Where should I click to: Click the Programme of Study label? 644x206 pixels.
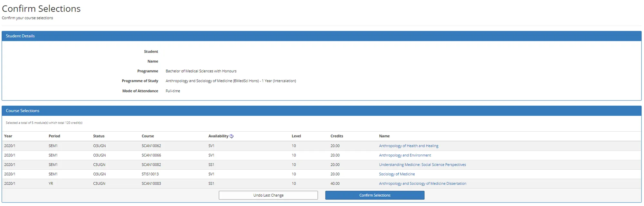coord(140,81)
